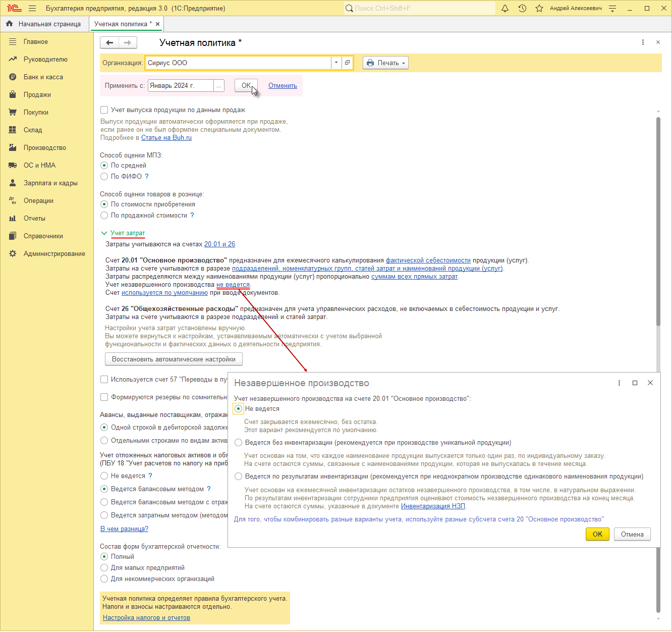Click the Организация input field

click(238, 63)
